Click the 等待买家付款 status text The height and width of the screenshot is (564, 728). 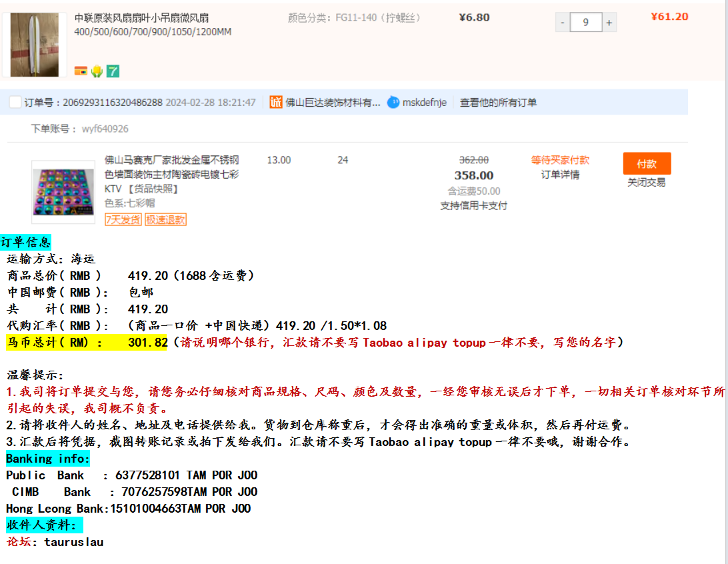point(561,160)
